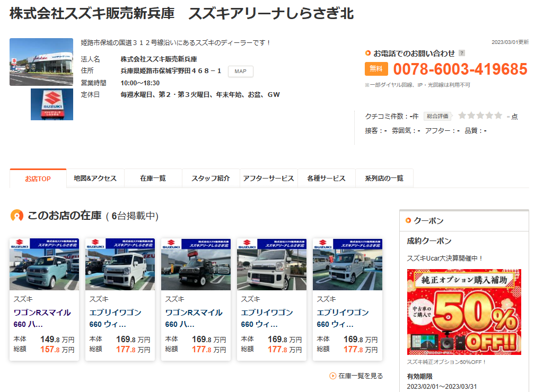This screenshot has height=392, width=535.
Task: Click the arrow icon beside 在庫一覧を見る
Action: coord(332,376)
